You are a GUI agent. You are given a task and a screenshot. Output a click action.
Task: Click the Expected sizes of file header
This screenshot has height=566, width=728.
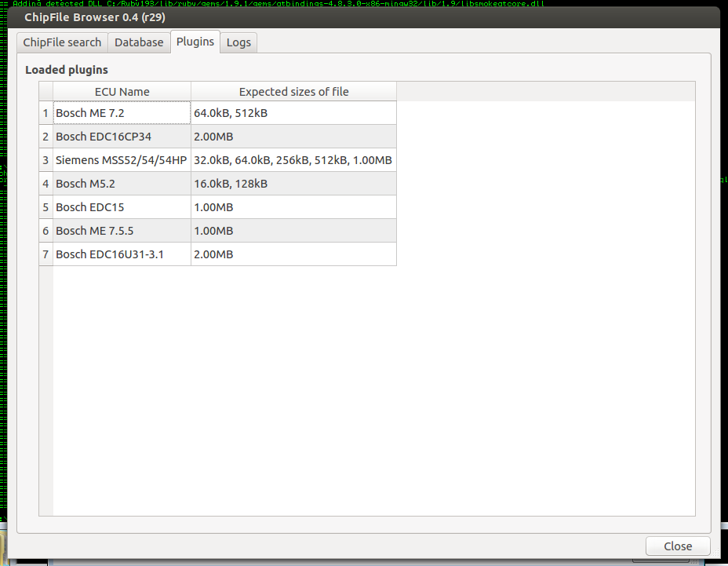294,92
